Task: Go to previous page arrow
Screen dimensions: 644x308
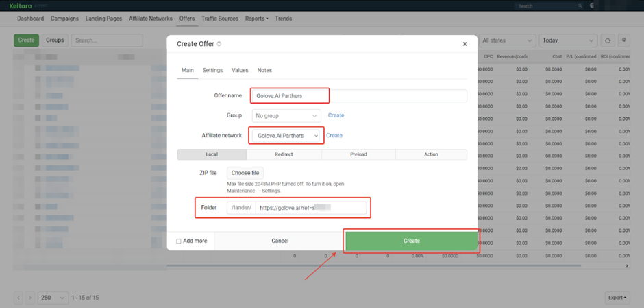Action: click(18, 297)
